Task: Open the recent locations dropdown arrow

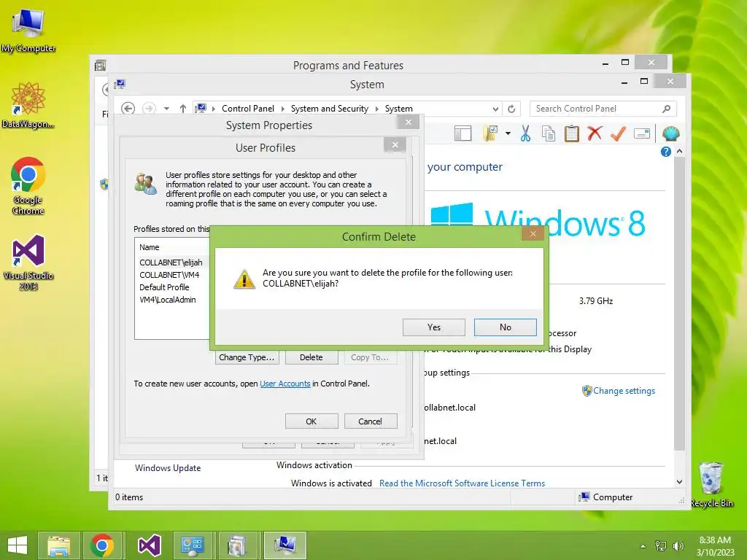Action: (166, 109)
